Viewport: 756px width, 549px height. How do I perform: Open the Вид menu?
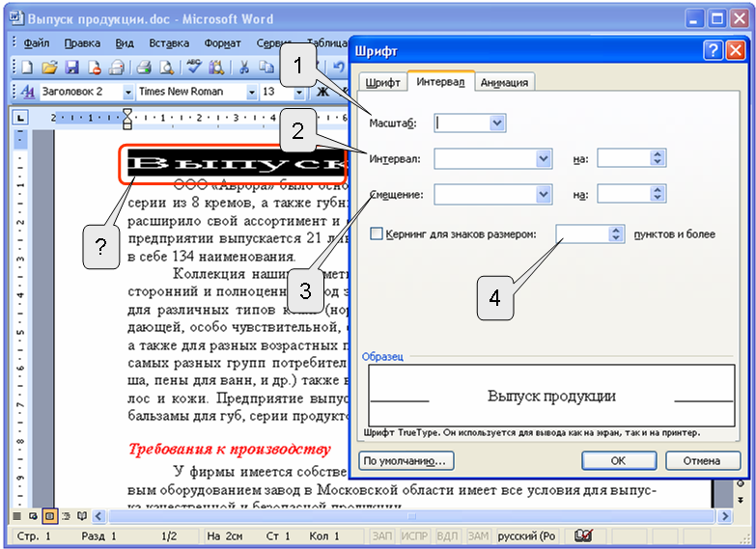pyautogui.click(x=125, y=43)
